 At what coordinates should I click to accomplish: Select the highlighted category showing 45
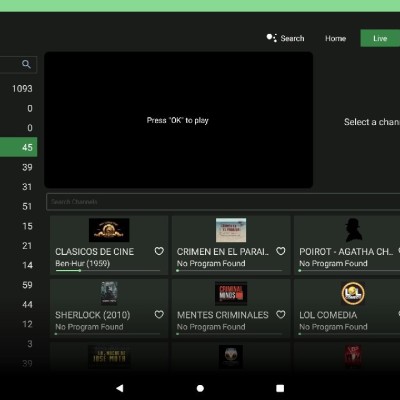[x=18, y=147]
